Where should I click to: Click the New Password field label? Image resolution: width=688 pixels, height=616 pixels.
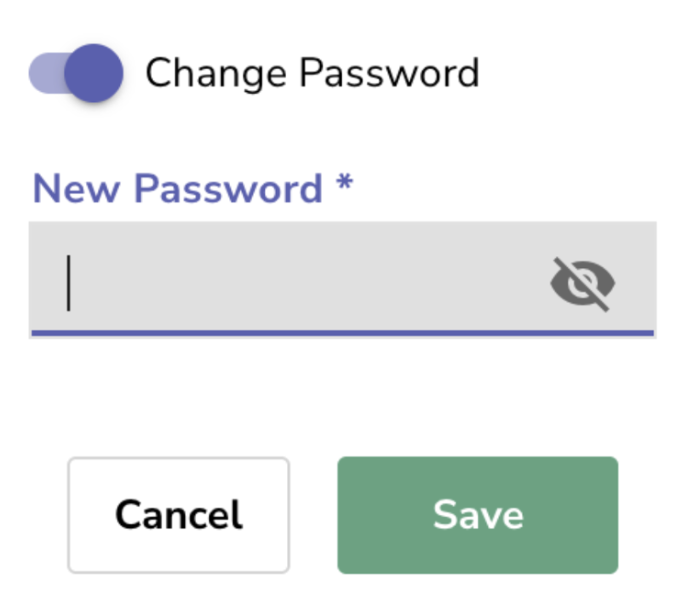coord(177,188)
